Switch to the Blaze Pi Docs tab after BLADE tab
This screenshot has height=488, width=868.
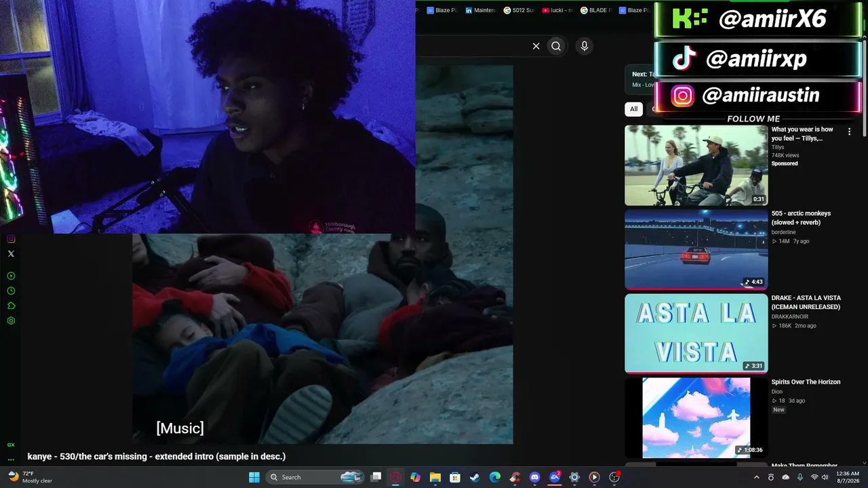pyautogui.click(x=635, y=10)
